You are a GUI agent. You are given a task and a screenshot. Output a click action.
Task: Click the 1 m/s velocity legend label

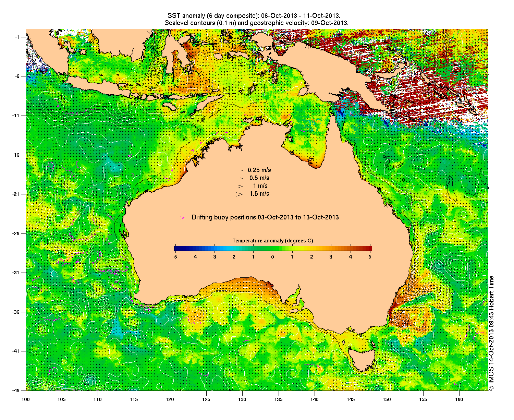point(260,186)
